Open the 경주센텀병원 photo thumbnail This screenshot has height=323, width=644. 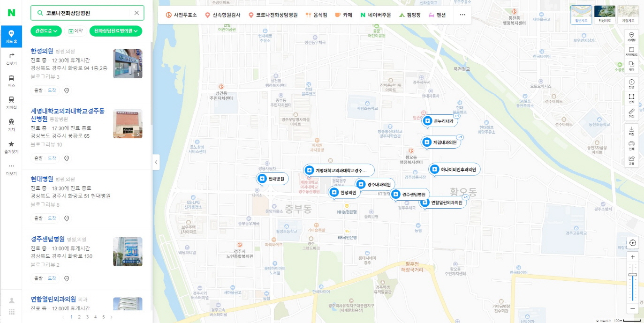tap(128, 252)
